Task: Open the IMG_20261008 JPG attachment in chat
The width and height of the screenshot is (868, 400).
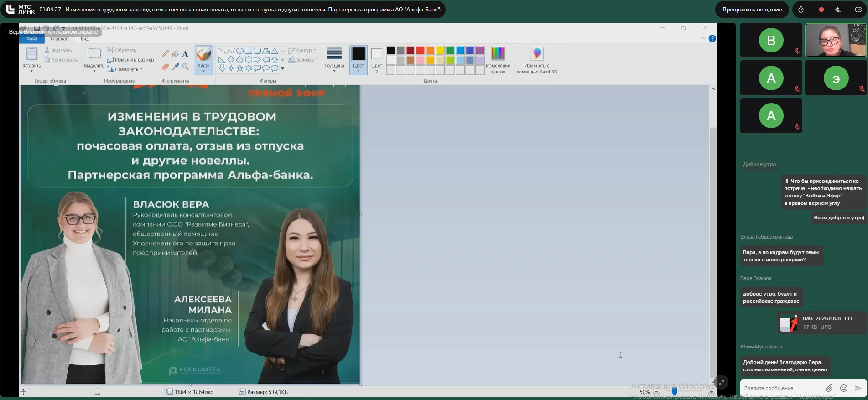Action: click(821, 323)
